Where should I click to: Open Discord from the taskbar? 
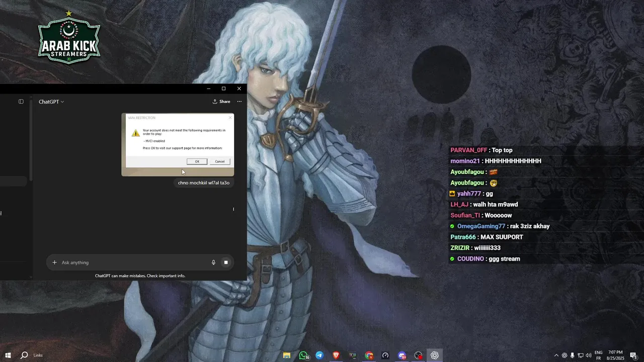point(402,355)
